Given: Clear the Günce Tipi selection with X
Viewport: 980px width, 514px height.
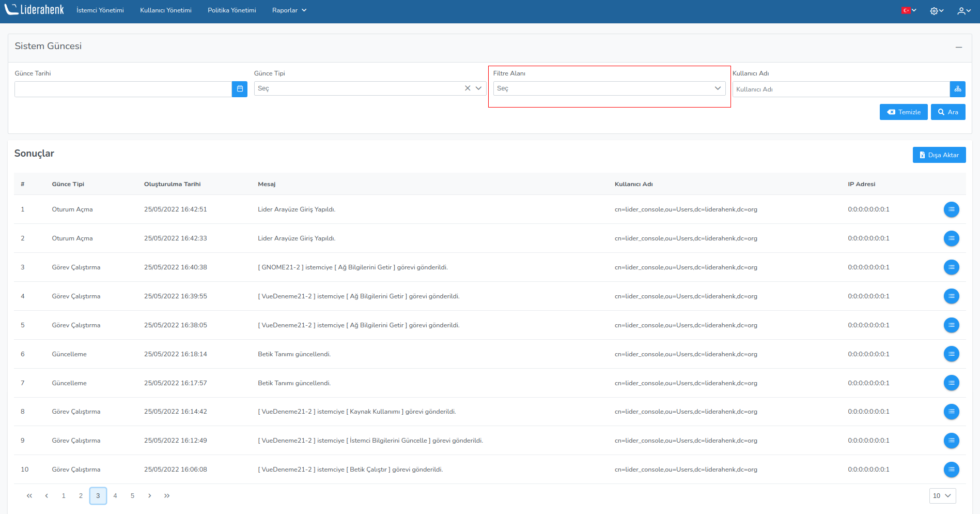Looking at the screenshot, I should [x=468, y=88].
